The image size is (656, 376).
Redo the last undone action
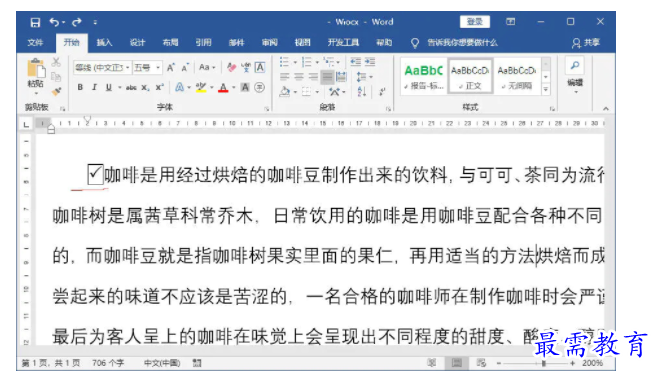tap(77, 22)
